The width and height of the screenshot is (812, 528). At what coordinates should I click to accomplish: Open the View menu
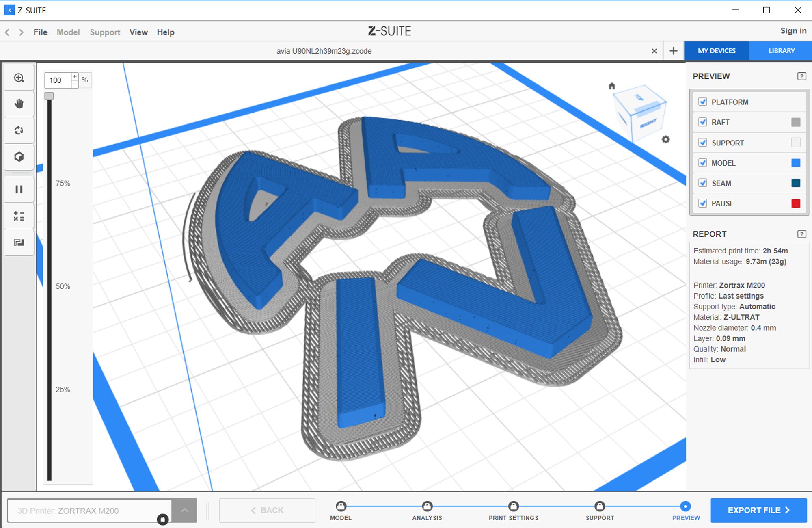(138, 32)
